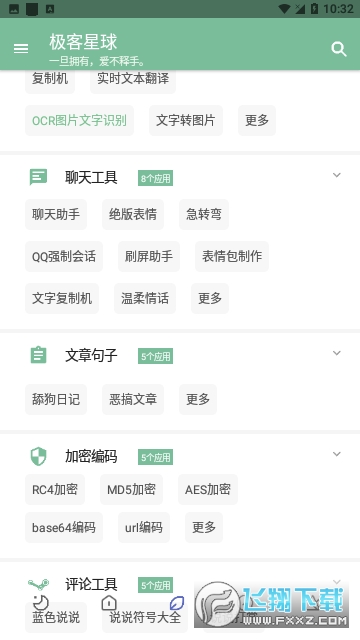Viewport: 360px width, 640px height.
Task: Collapse the 加密编码 section chevron
Action: 337,454
